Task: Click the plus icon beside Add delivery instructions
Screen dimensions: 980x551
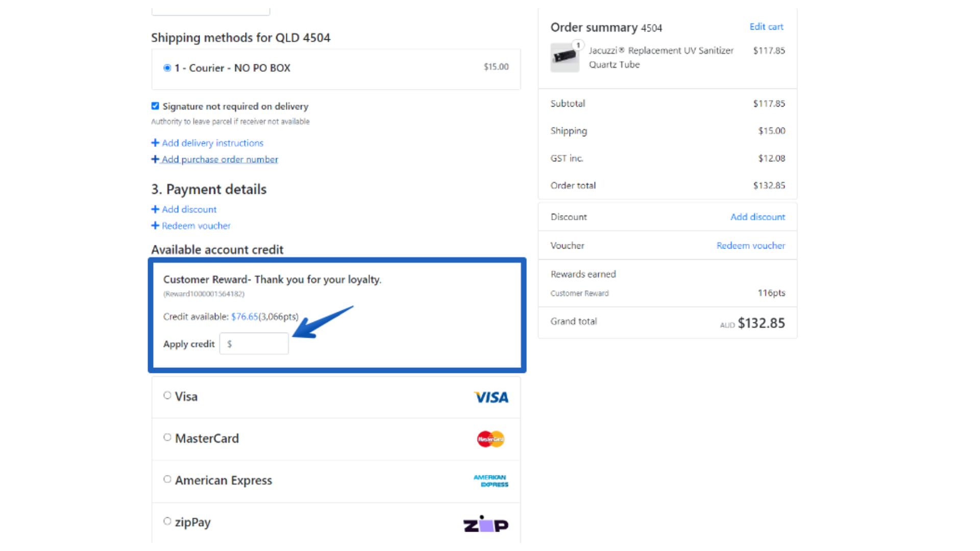Action: 155,143
